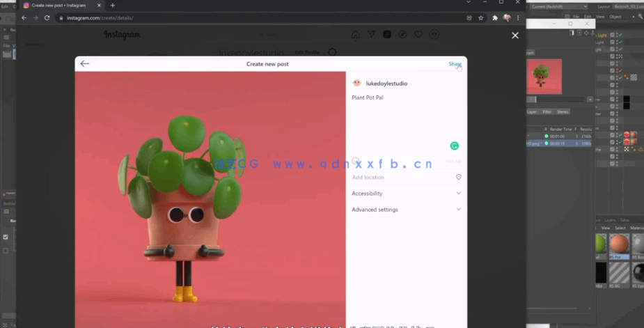Select the green leaf material swatch
The width and height of the screenshot is (644, 328).
click(601, 247)
